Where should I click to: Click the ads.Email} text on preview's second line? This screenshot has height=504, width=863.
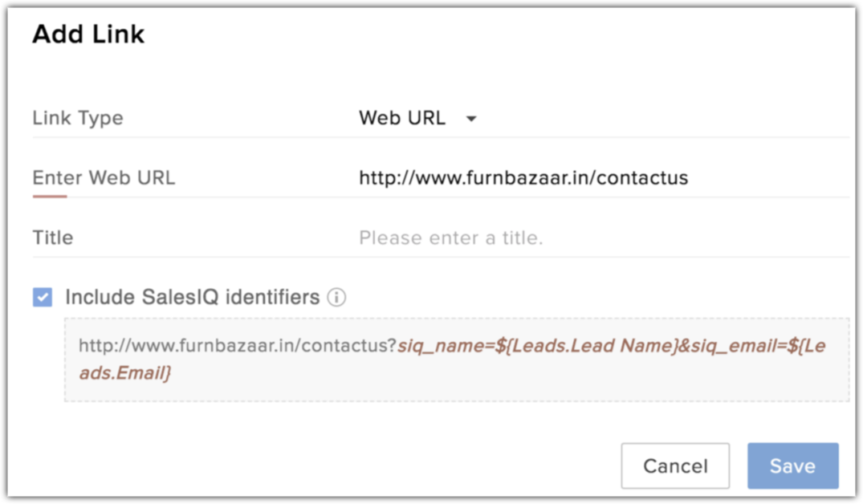coord(125,373)
